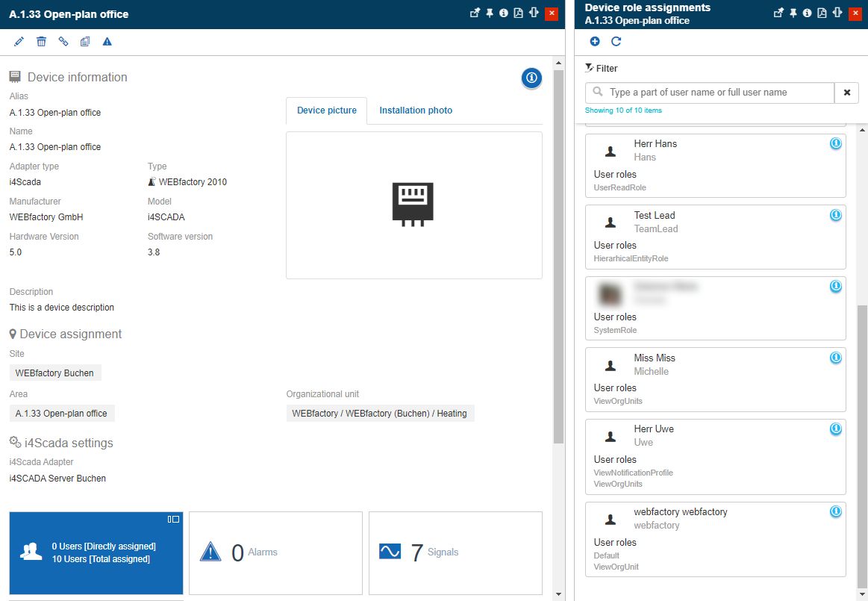Click the alarm warning triangle toolbar icon
The width and height of the screenshot is (868, 601).
[x=107, y=42]
